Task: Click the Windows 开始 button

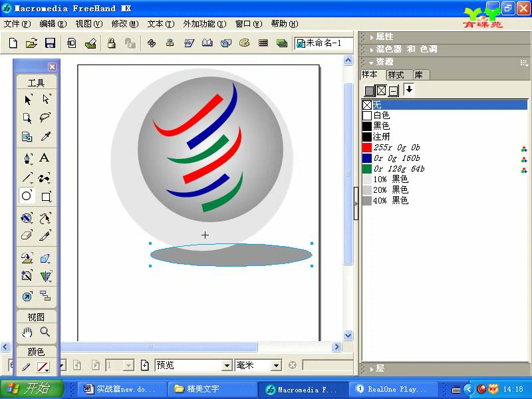Action: 32,389
